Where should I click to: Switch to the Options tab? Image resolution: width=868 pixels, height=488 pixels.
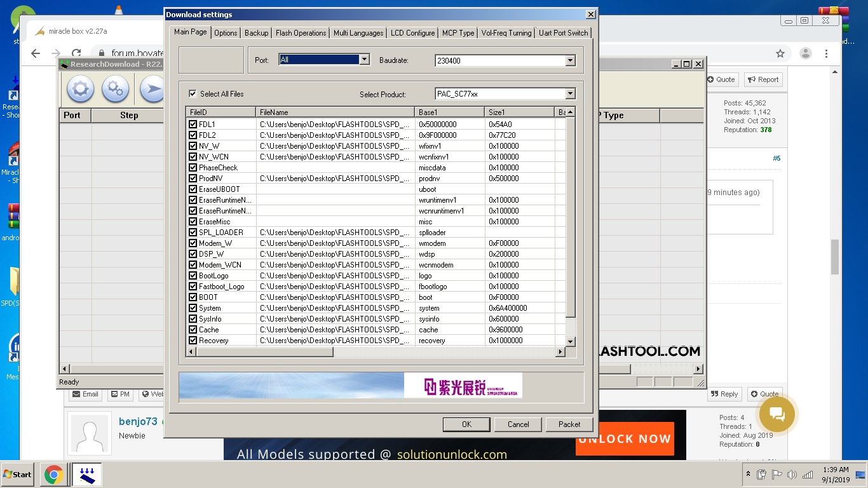tap(226, 33)
